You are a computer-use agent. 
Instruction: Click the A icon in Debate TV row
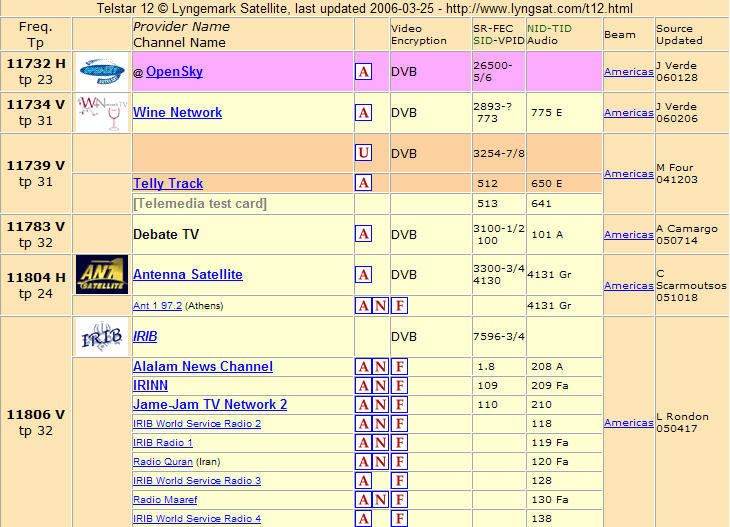(364, 234)
